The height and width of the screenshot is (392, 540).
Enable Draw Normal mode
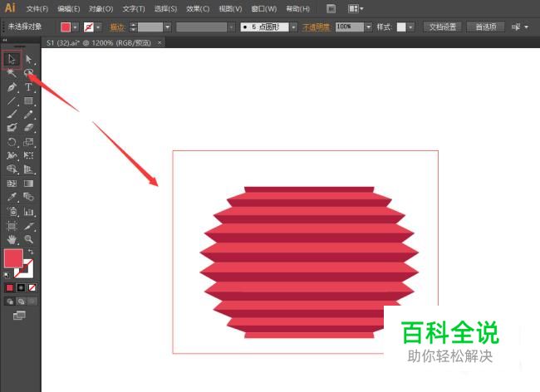[x=10, y=301]
